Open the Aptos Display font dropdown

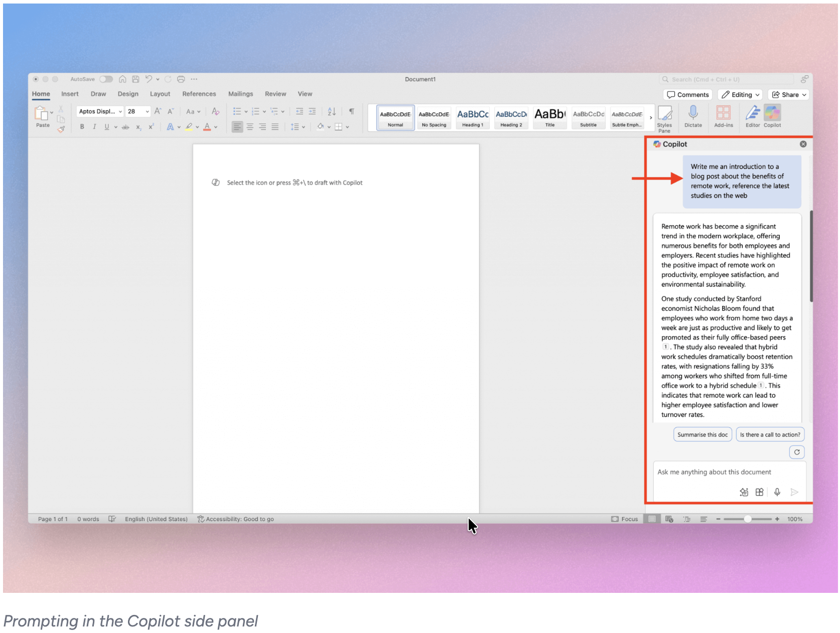(x=120, y=111)
